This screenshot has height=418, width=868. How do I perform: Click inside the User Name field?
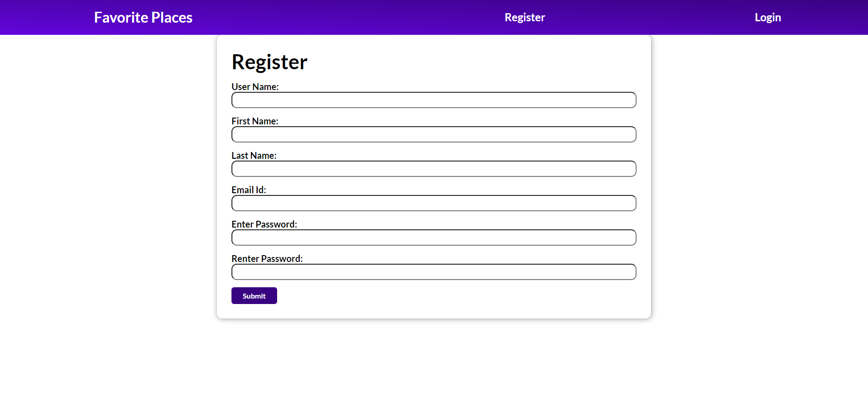pos(434,100)
